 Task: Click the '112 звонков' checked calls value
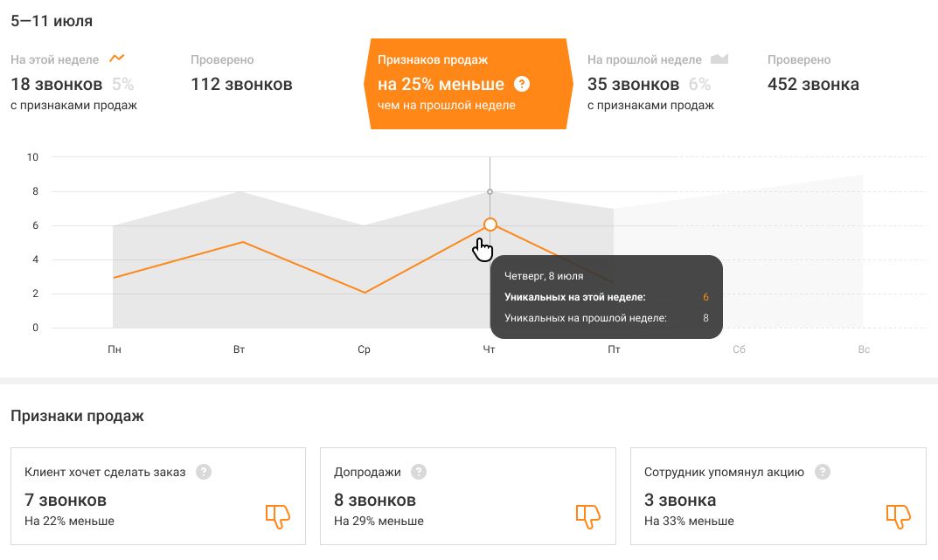tap(241, 85)
